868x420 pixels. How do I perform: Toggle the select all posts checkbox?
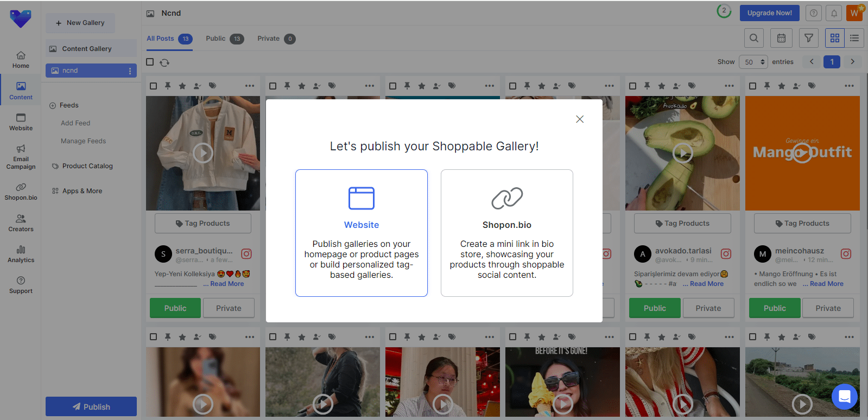click(x=150, y=62)
